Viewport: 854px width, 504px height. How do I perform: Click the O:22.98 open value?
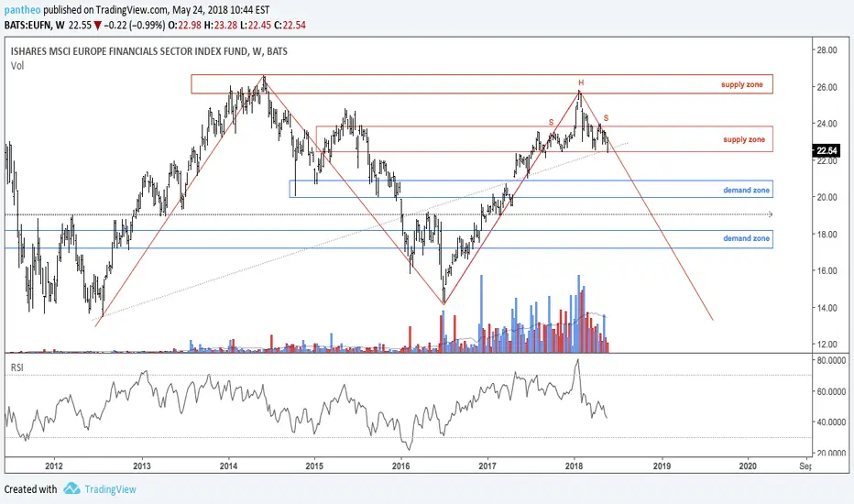[184, 25]
